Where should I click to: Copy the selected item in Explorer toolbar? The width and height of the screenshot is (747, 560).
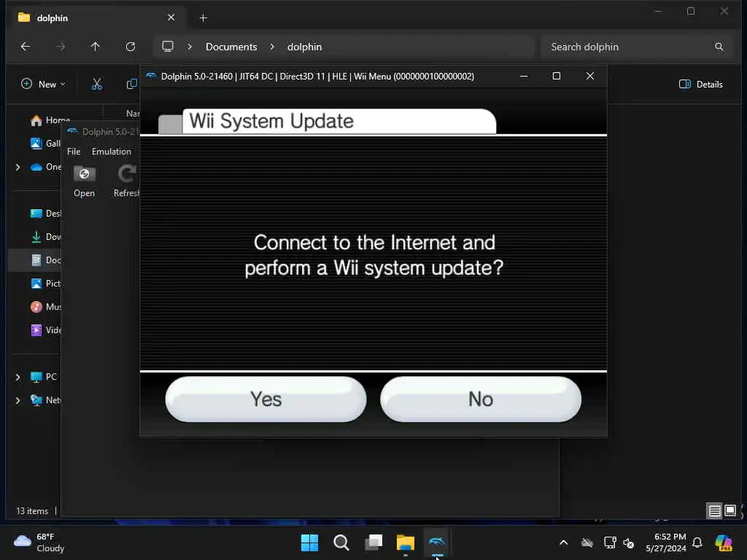pos(132,85)
